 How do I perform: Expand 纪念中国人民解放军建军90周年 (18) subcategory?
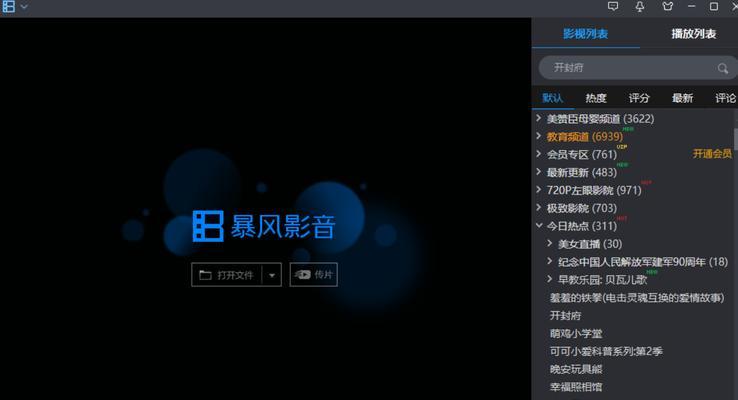[x=550, y=261]
